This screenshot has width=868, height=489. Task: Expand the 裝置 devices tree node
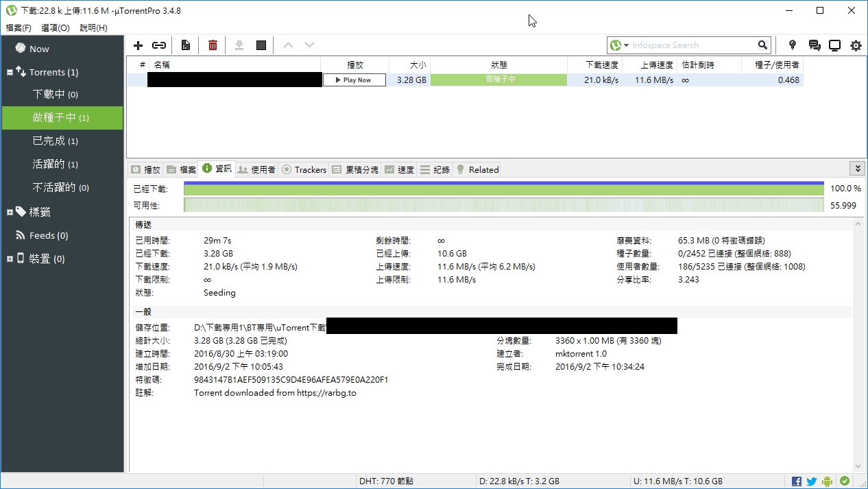(x=10, y=259)
